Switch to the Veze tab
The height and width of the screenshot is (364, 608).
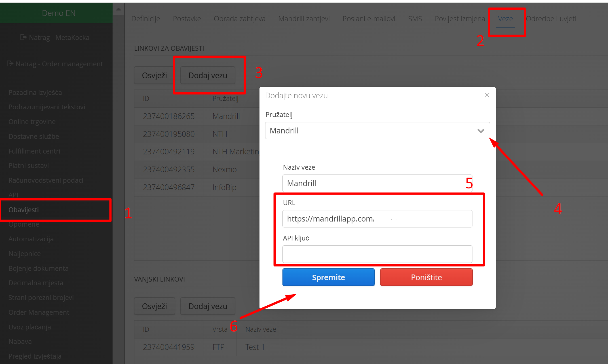505,19
